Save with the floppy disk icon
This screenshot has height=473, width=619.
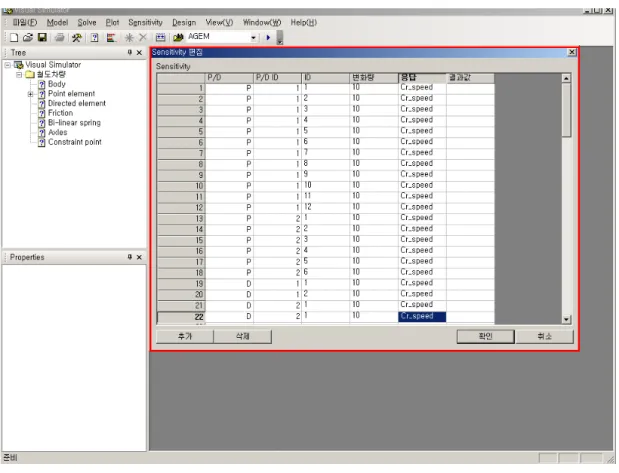(42, 38)
